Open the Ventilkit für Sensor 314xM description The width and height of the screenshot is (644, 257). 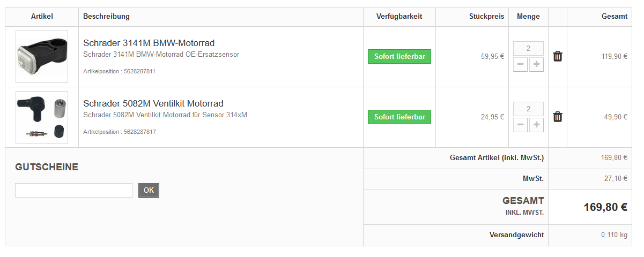(165, 115)
